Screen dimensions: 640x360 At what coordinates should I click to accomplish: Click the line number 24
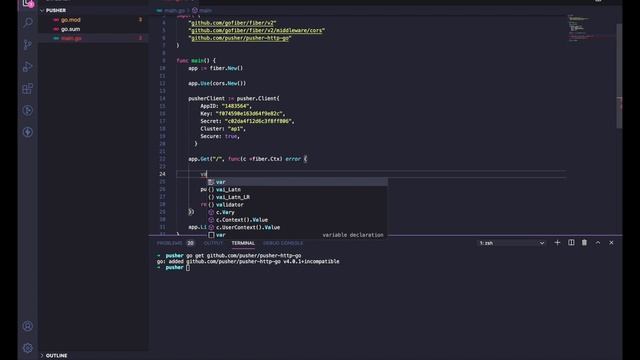point(162,174)
